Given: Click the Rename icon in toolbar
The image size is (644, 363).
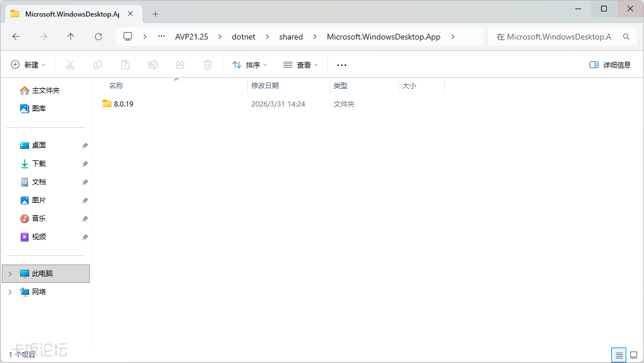Looking at the screenshot, I should 153,65.
